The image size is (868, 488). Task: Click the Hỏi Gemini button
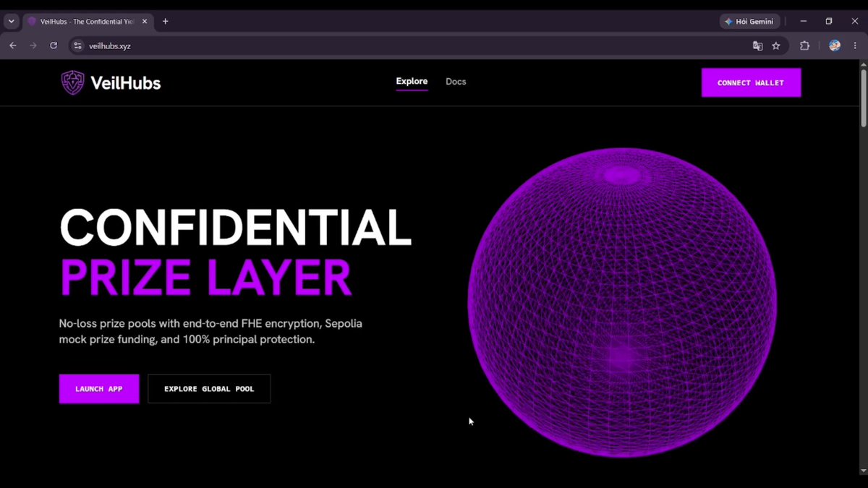[750, 22]
